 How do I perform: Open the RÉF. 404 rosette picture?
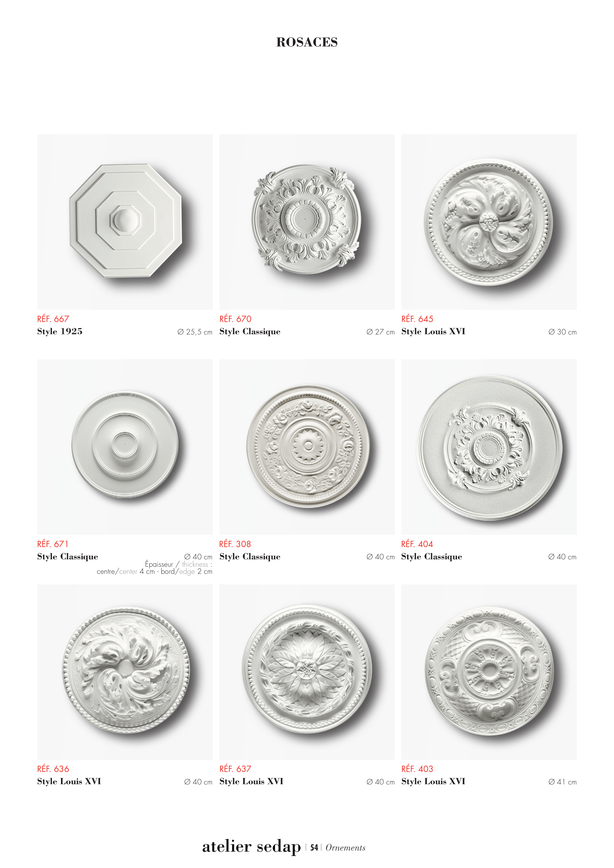tap(489, 447)
